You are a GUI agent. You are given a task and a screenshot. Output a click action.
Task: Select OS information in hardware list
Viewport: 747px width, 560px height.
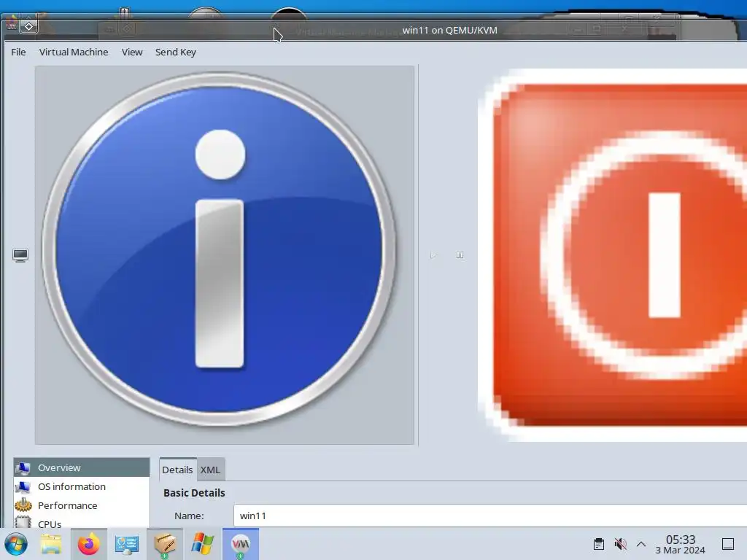(82, 486)
